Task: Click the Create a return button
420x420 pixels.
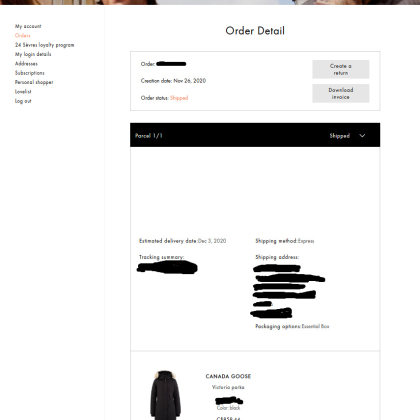Action: pos(341,69)
